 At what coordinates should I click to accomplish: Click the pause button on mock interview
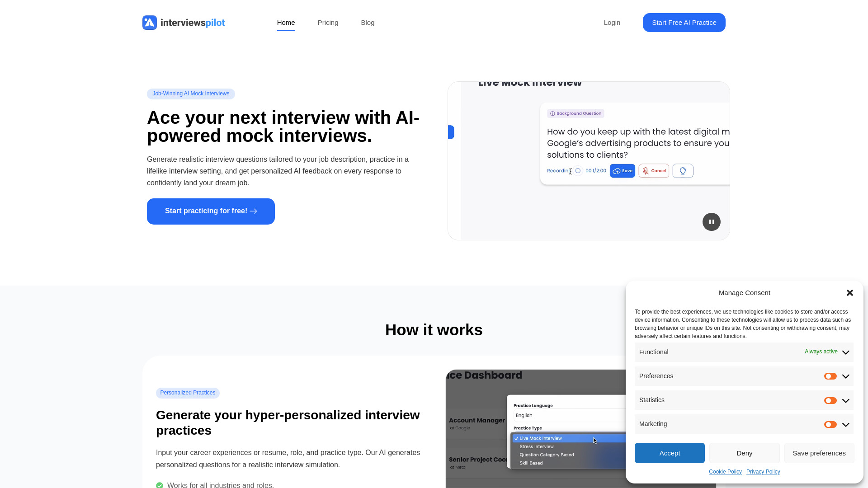point(711,222)
